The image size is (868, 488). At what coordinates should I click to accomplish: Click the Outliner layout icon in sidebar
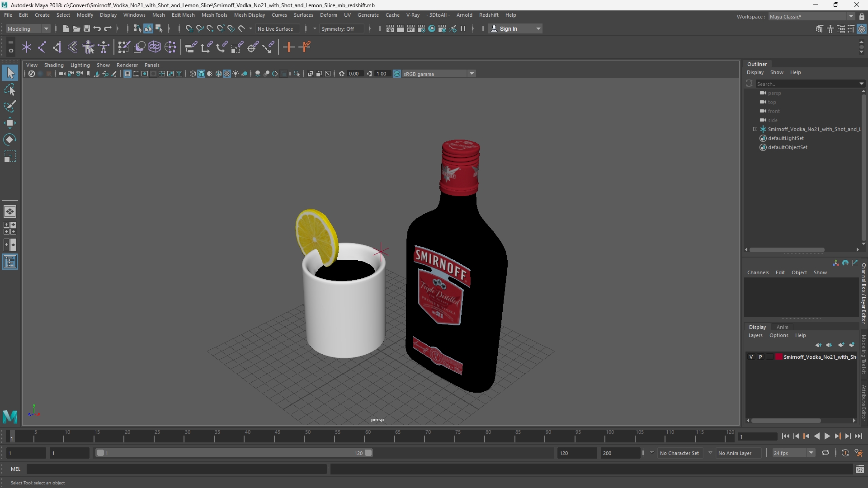click(10, 262)
